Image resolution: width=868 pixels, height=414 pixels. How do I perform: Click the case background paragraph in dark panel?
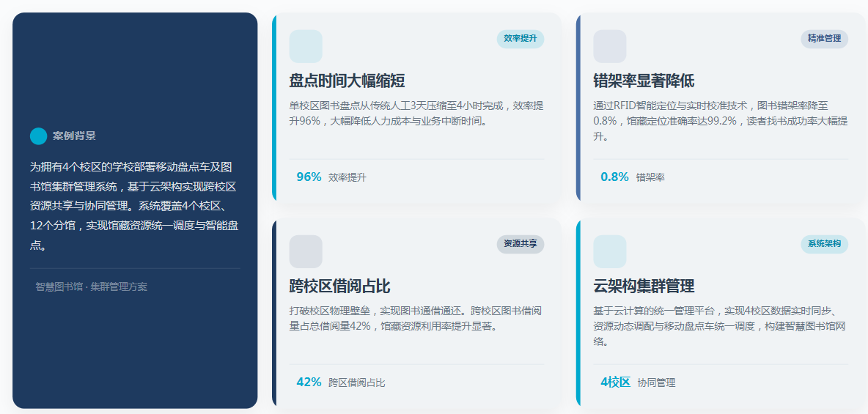tap(134, 206)
